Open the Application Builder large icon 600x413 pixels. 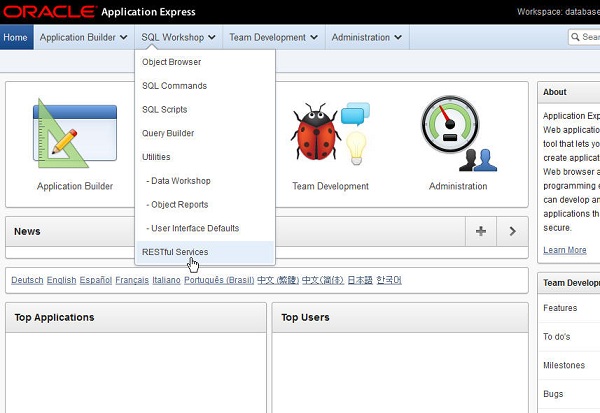tap(75, 134)
